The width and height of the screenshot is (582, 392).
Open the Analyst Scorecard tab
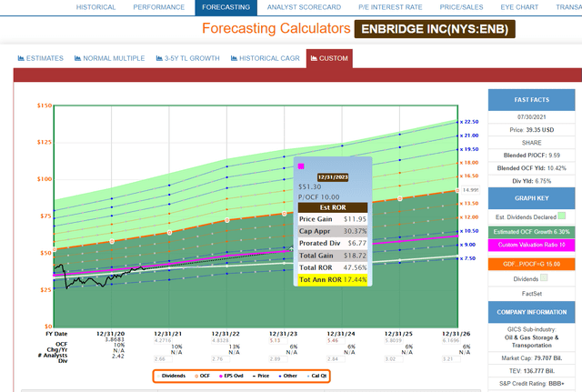[x=304, y=7]
